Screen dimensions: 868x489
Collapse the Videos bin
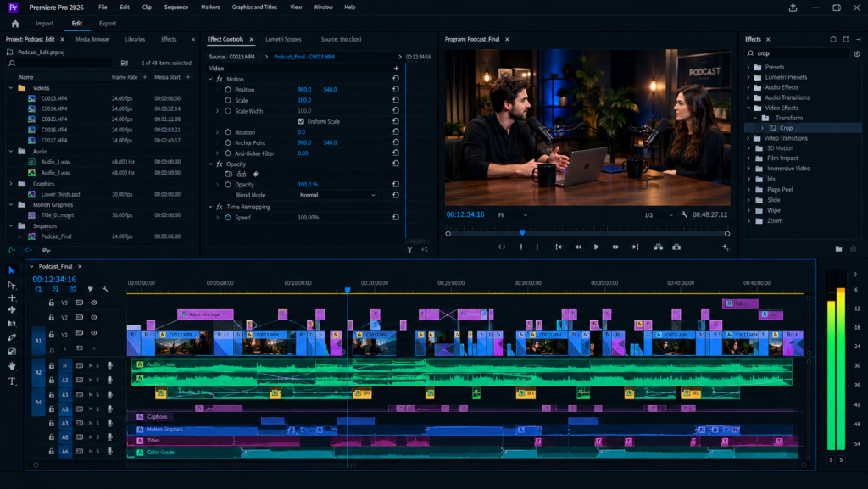[x=11, y=88]
